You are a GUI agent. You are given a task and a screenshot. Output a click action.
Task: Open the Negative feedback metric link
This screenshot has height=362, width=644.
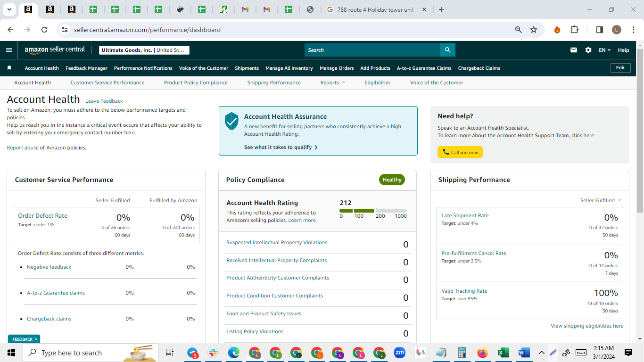(x=49, y=267)
